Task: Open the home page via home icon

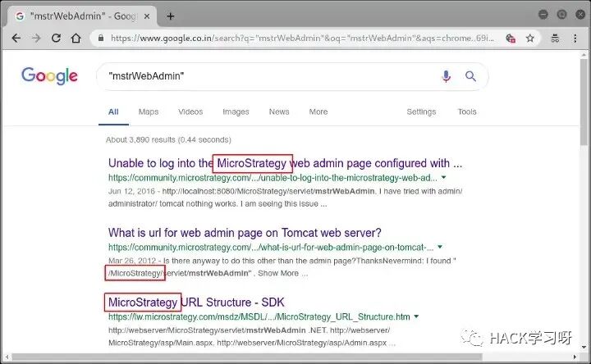Action: 76,38
